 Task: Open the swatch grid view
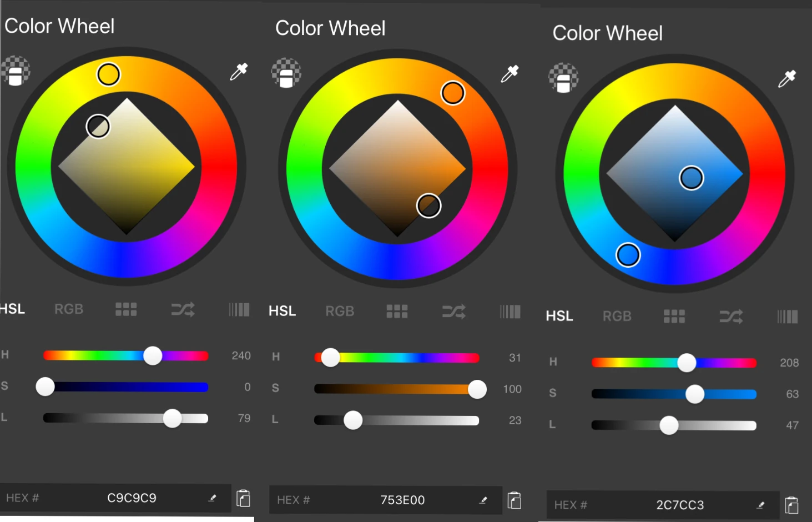(x=125, y=309)
